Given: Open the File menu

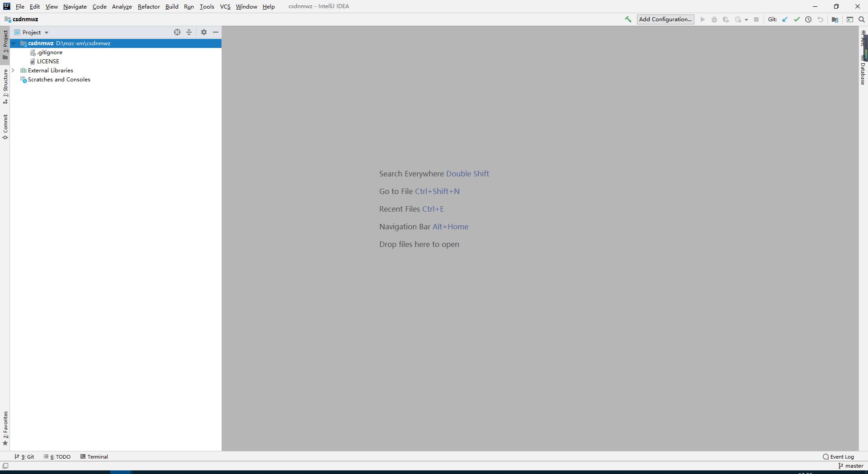Looking at the screenshot, I should tap(20, 6).
